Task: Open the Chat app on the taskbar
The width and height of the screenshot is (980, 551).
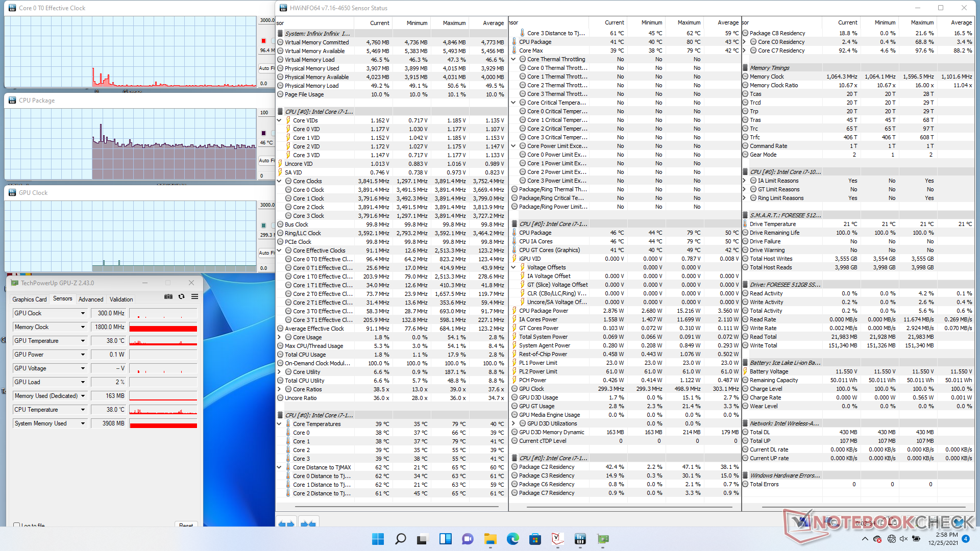Action: tap(468, 539)
